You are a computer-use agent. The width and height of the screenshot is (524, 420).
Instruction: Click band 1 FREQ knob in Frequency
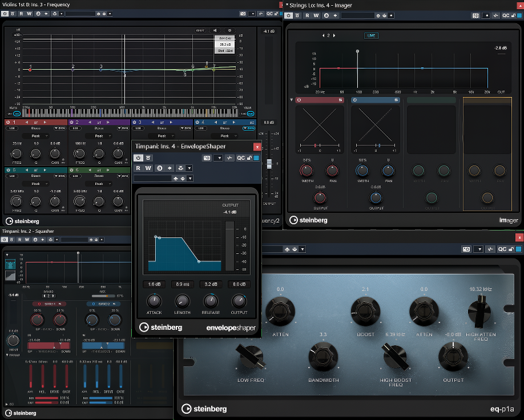click(17, 154)
